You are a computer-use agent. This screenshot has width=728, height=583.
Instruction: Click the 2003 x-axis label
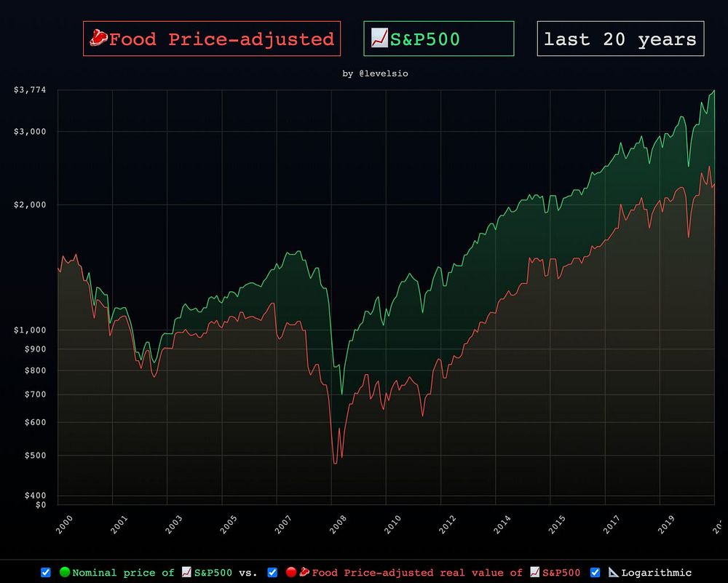point(174,525)
